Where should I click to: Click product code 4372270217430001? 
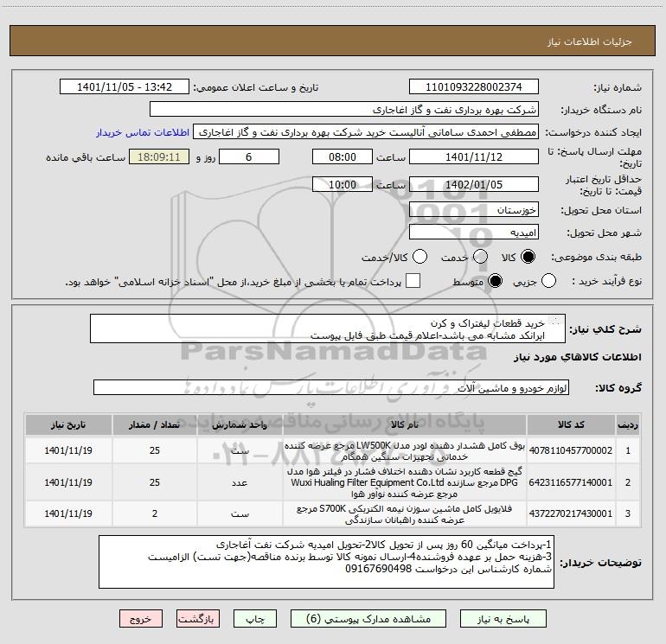571,513
